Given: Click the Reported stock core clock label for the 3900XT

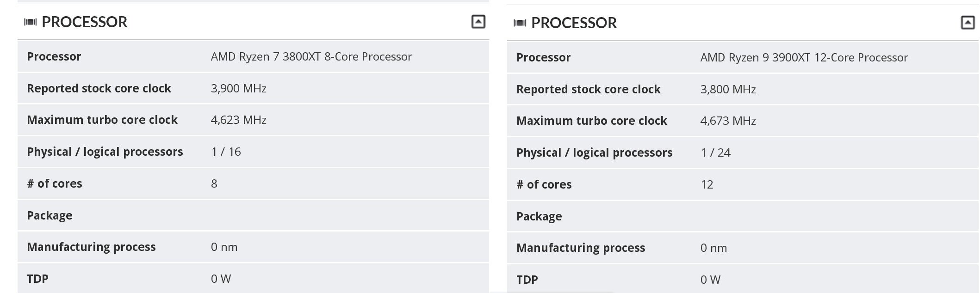Looking at the screenshot, I should [x=588, y=90].
